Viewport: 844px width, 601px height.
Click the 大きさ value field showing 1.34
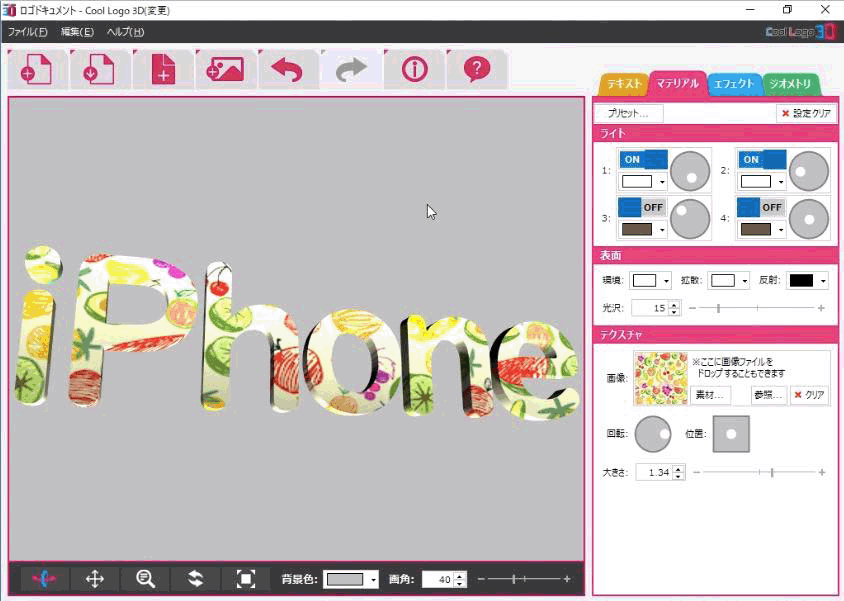[655, 472]
